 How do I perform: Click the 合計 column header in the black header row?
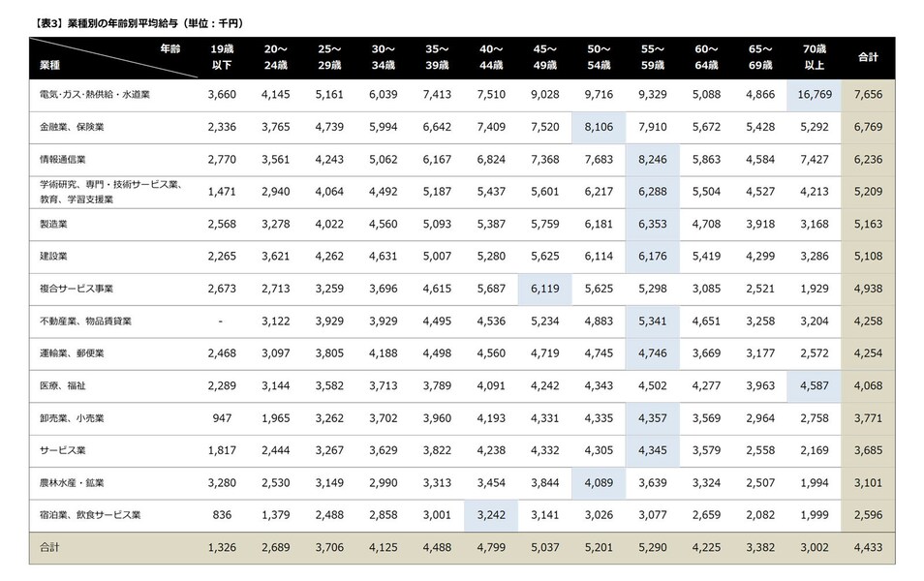(868, 57)
